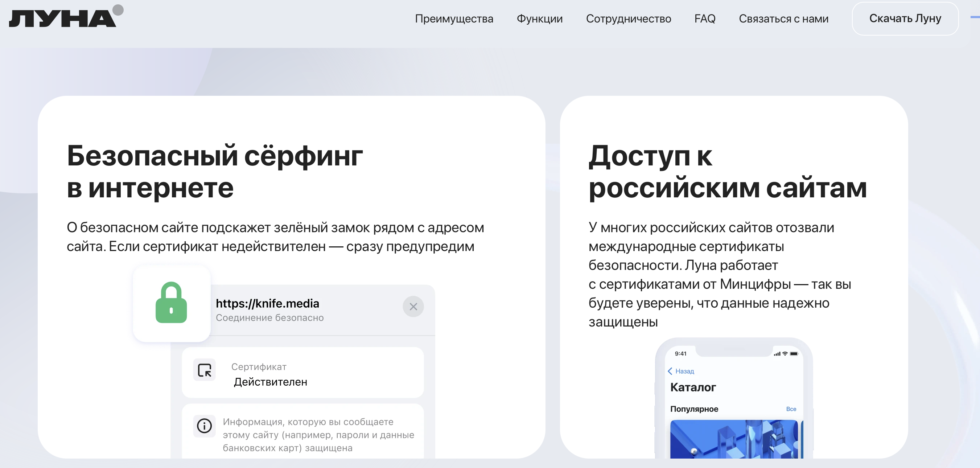Open the Сотрудничество navigation item
Screen dimensions: 980x468
[629, 19]
